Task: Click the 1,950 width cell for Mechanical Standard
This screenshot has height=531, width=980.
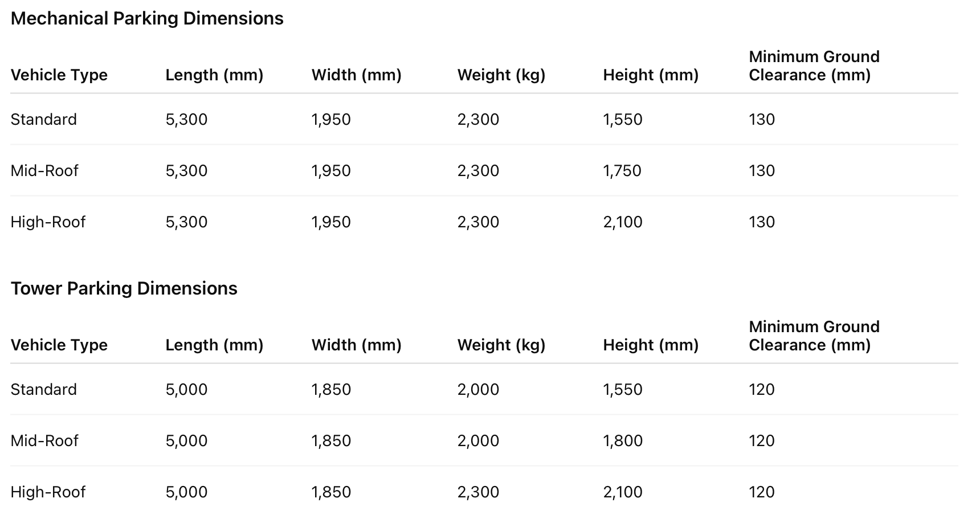Action: tap(331, 119)
